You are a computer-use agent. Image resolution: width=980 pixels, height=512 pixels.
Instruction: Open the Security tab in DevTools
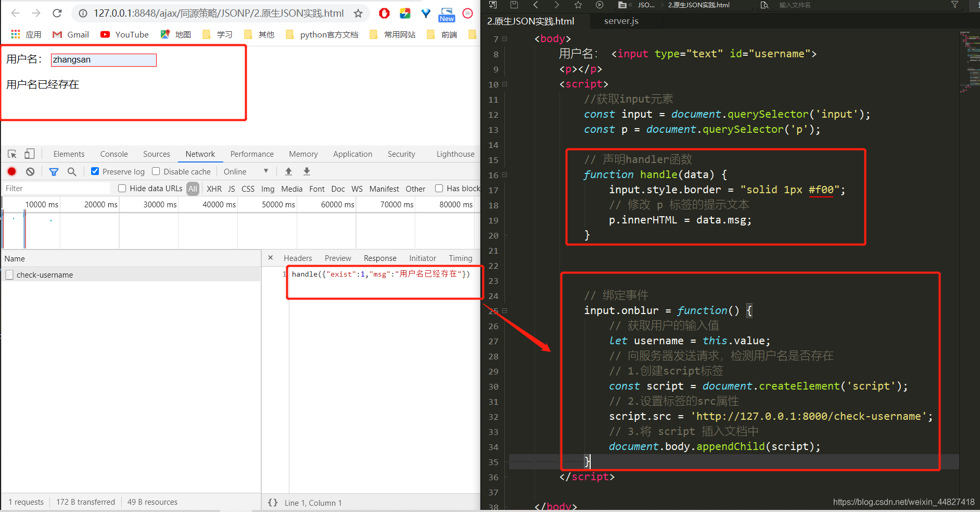click(x=401, y=154)
